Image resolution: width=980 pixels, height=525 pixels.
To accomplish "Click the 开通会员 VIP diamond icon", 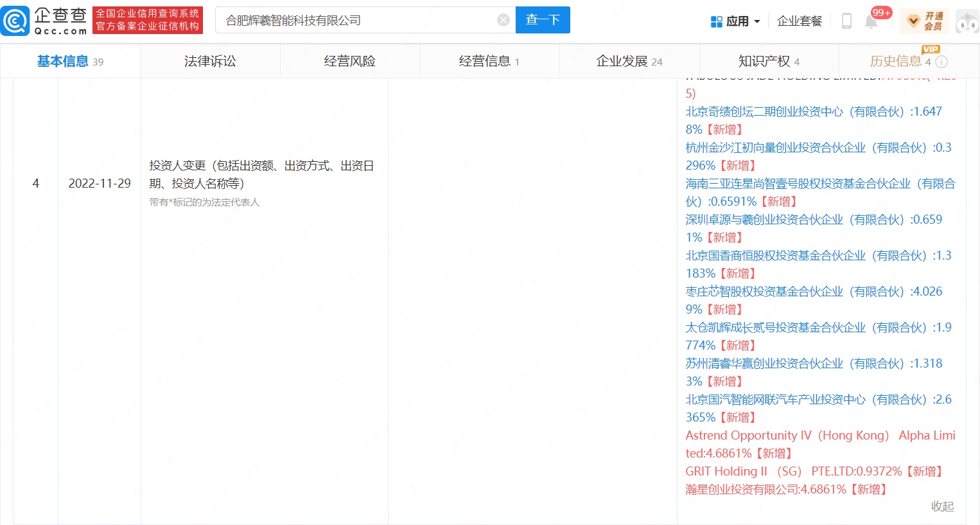I will (913, 21).
